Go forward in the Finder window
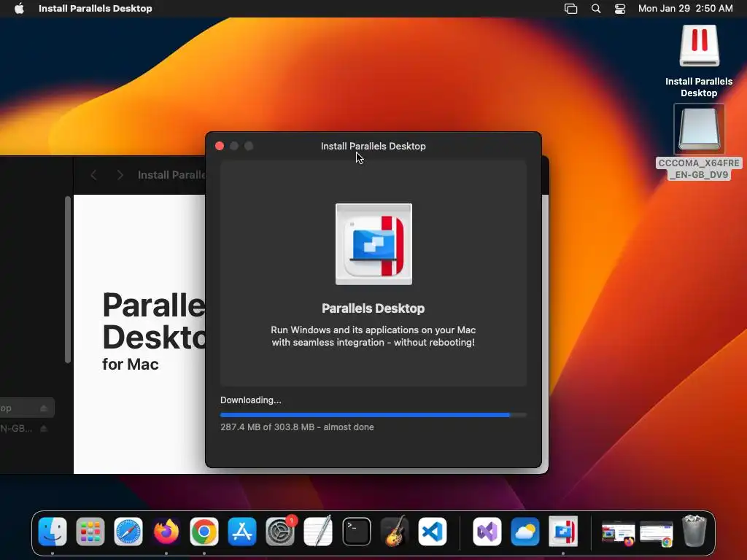The height and width of the screenshot is (560, 747). (x=120, y=175)
